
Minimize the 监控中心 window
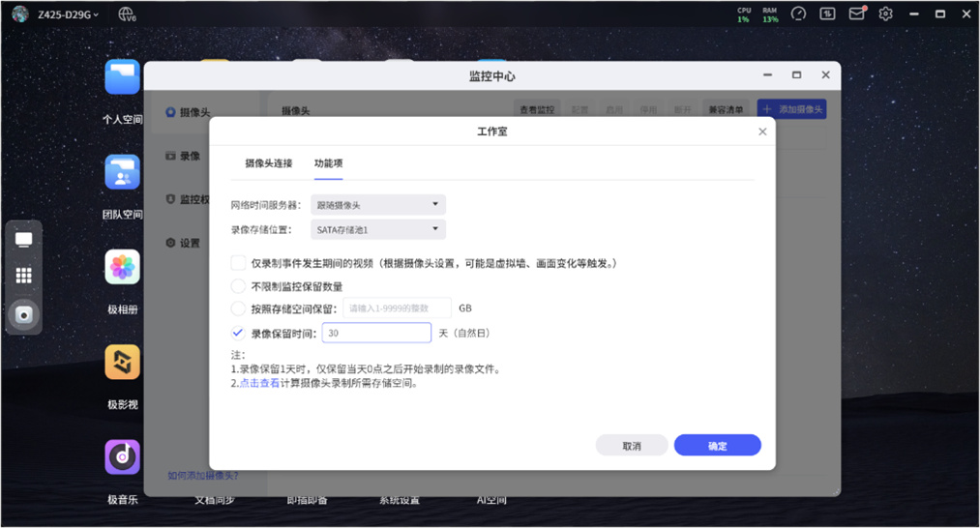click(x=767, y=75)
